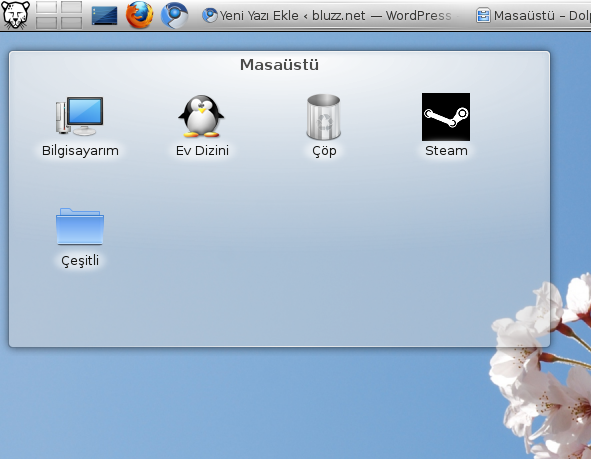Click the Masaüstü folder view title
This screenshot has height=459, width=591.
[279, 65]
